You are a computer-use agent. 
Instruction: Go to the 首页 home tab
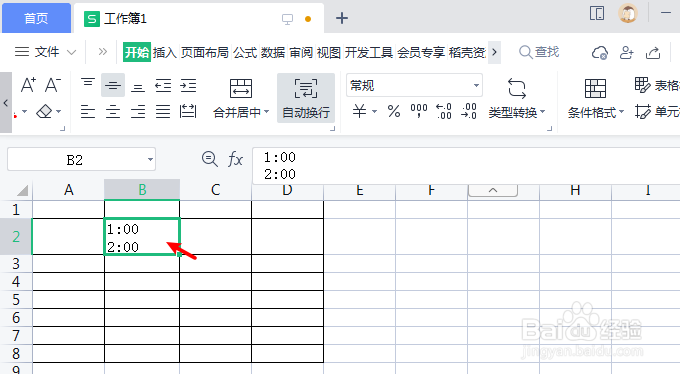[x=36, y=18]
